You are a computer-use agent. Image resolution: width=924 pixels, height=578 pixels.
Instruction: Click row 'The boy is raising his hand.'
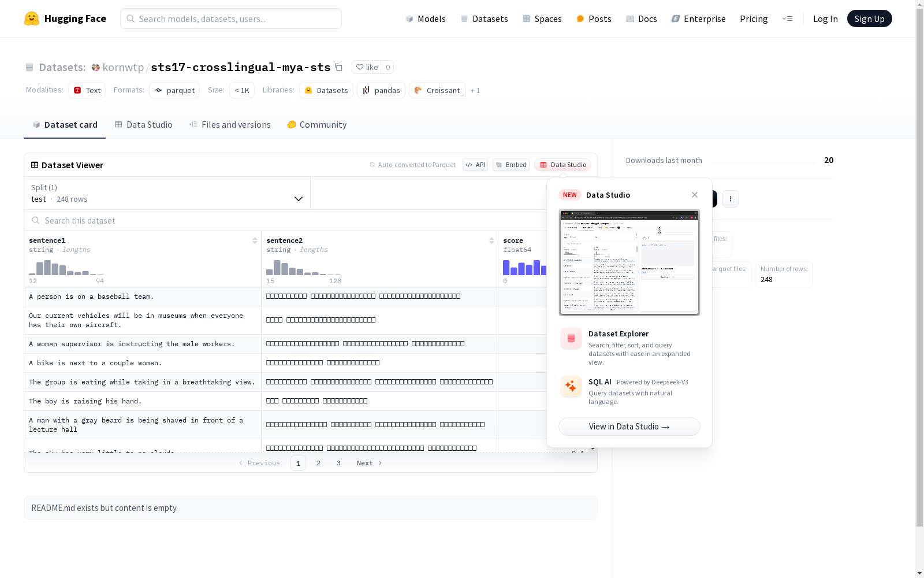click(x=285, y=401)
